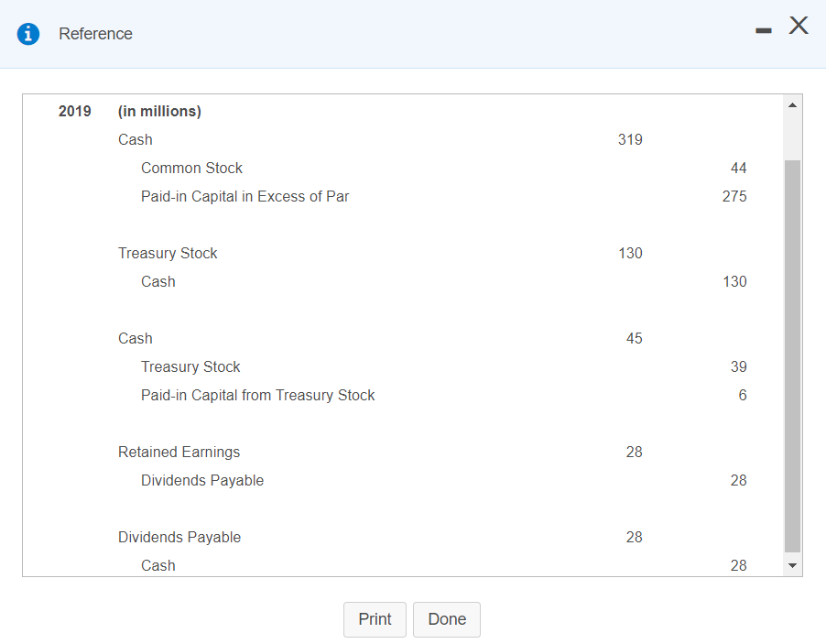The image size is (826, 644).
Task: Select the Treasury Stock 130 debit entry
Action: tap(168, 253)
